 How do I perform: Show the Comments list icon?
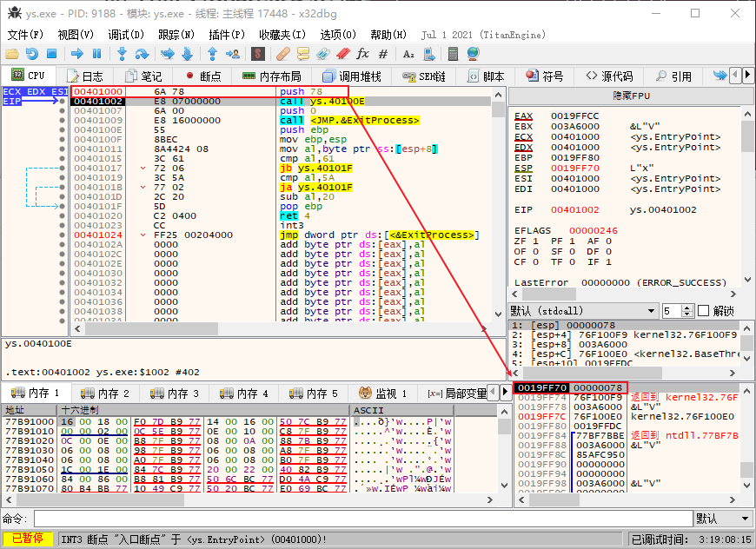(303, 54)
